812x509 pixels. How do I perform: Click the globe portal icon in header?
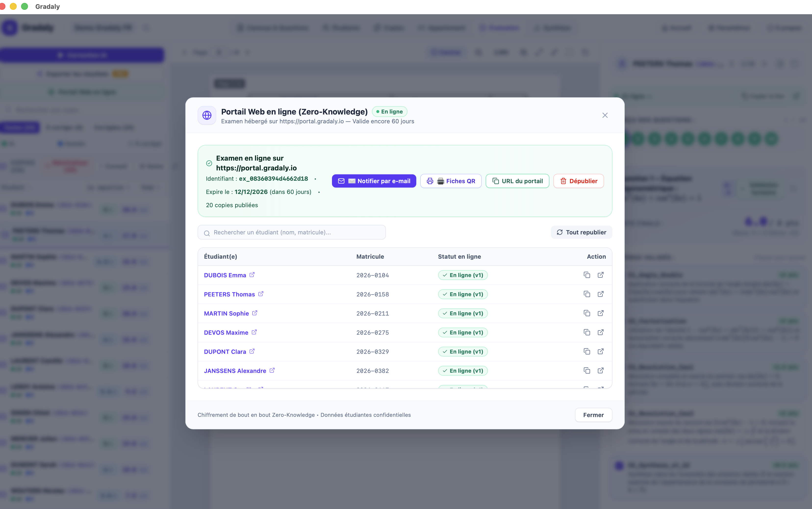pos(207,115)
